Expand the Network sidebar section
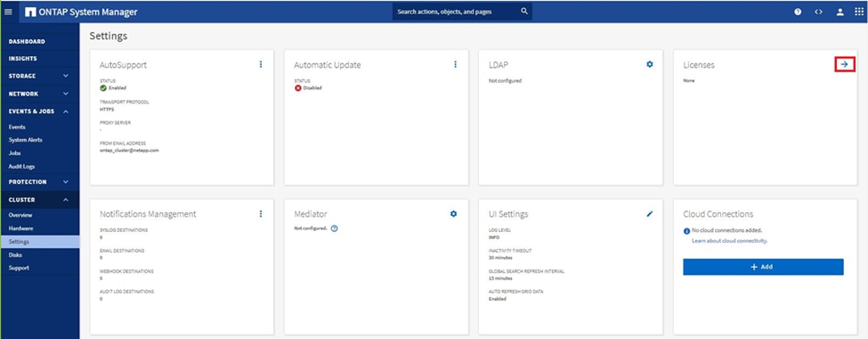868x339 pixels. pyautogui.click(x=39, y=94)
